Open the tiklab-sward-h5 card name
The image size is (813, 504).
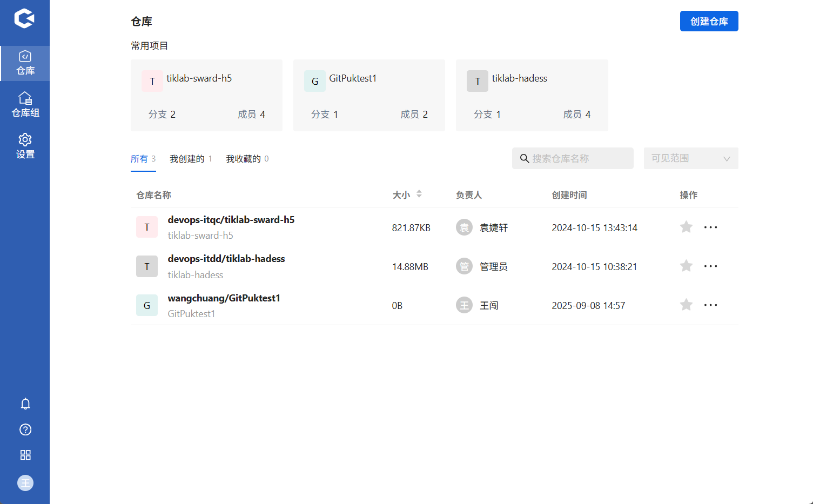[199, 78]
